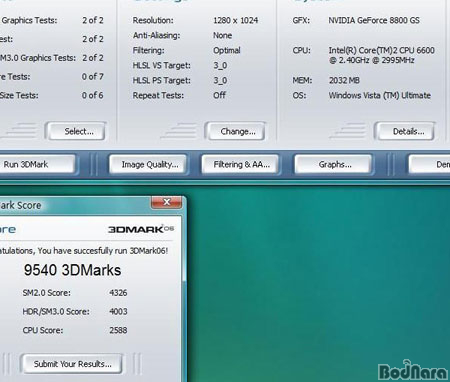
Task: Click GFX value NVIDIA GeForce 8800 GS
Action: 374,20
